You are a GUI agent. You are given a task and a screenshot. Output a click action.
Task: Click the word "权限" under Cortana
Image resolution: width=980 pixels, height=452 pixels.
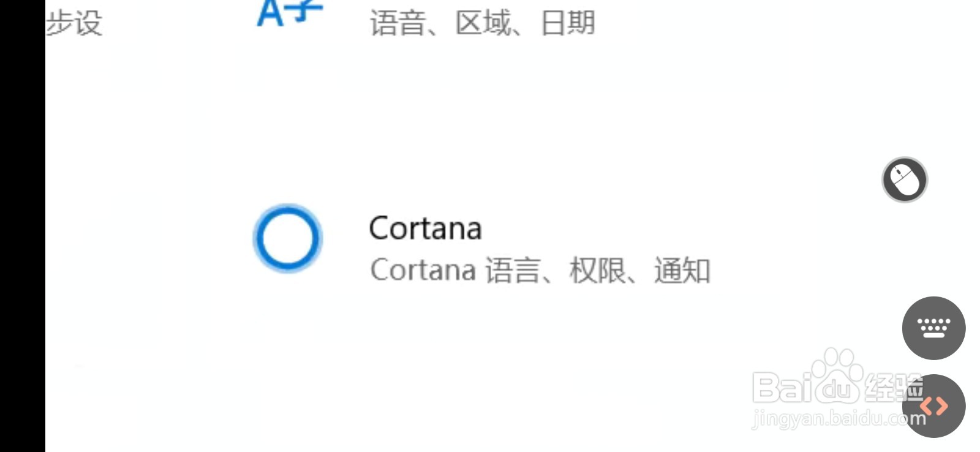pos(597,270)
